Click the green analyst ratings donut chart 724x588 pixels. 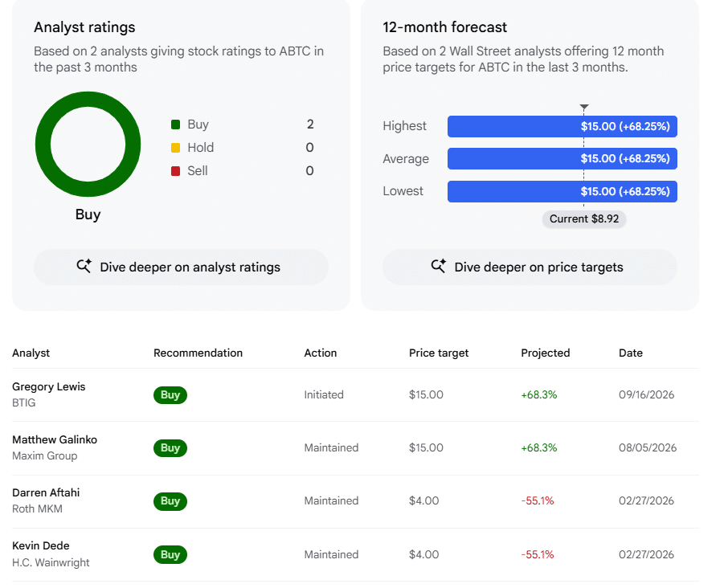pos(88,144)
